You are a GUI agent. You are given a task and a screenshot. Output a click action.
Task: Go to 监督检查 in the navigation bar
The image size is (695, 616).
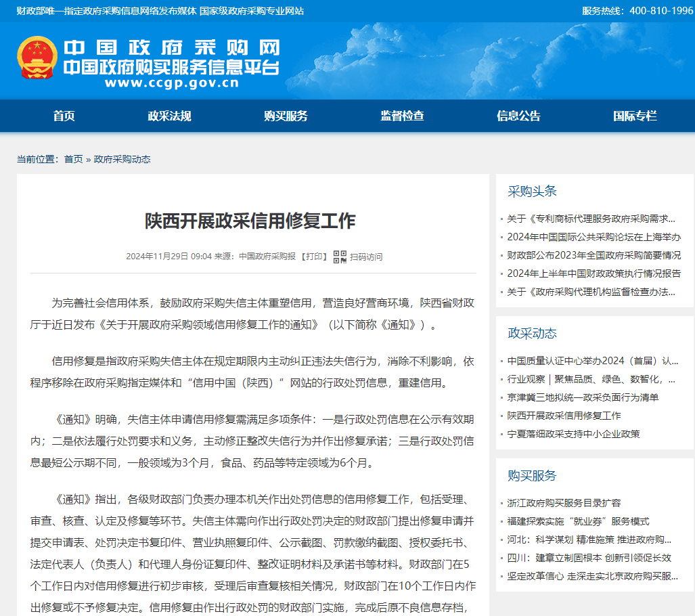click(403, 116)
